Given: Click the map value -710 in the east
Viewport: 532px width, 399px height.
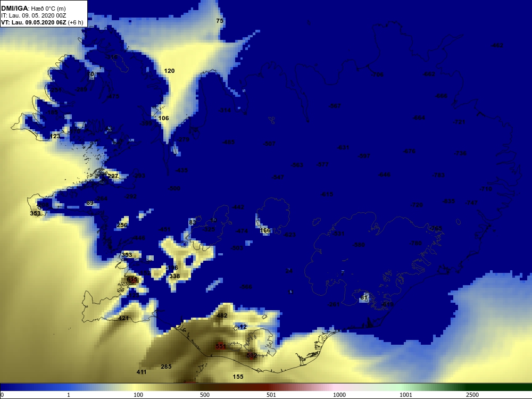Looking at the screenshot, I should coord(486,189).
